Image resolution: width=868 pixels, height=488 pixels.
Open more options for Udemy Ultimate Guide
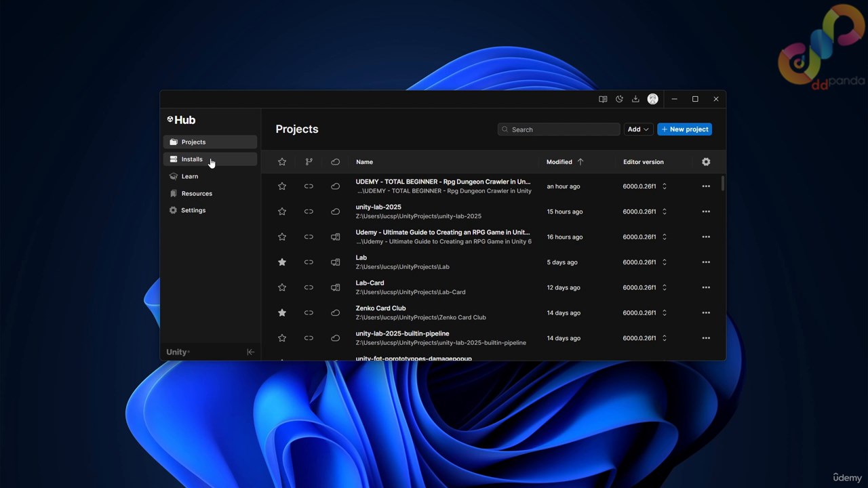706,237
